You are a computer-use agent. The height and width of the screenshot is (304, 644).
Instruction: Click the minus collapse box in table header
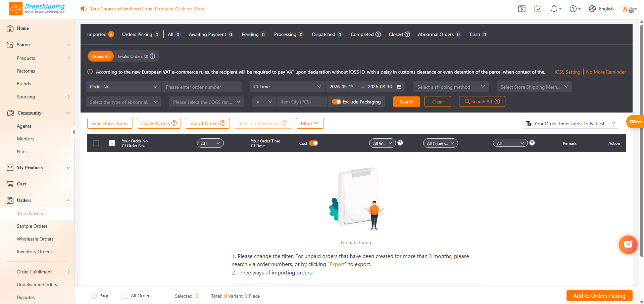point(112,143)
